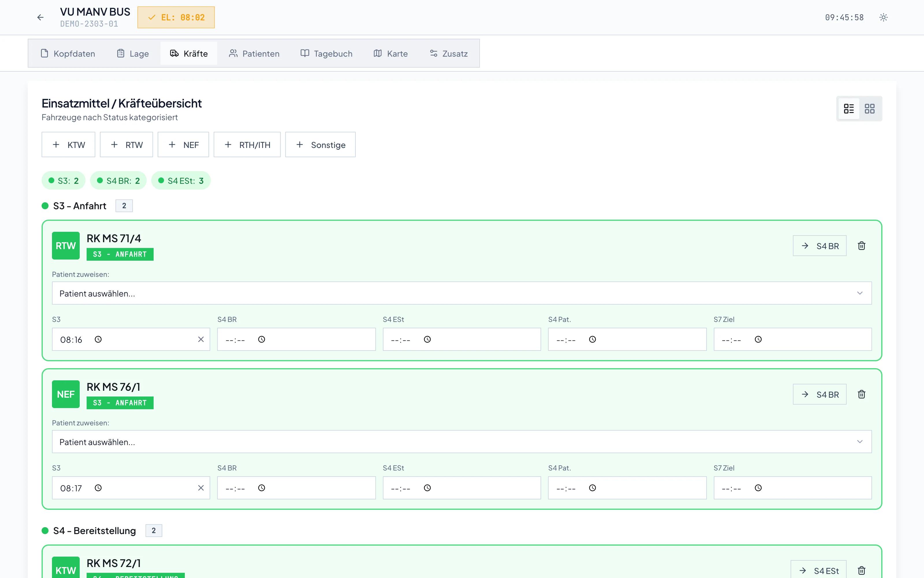The width and height of the screenshot is (924, 578).
Task: Open S7 Ziel clock picker for RK MS 71/4
Action: click(x=758, y=340)
